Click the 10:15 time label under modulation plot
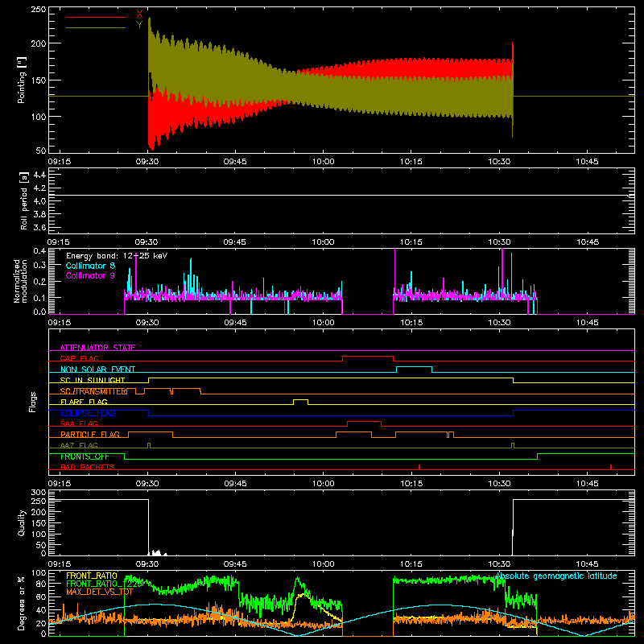The image size is (644, 644). click(x=411, y=323)
